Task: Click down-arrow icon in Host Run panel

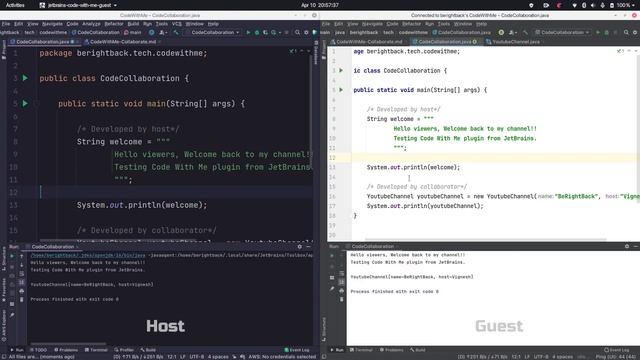Action: click(x=22, y=265)
